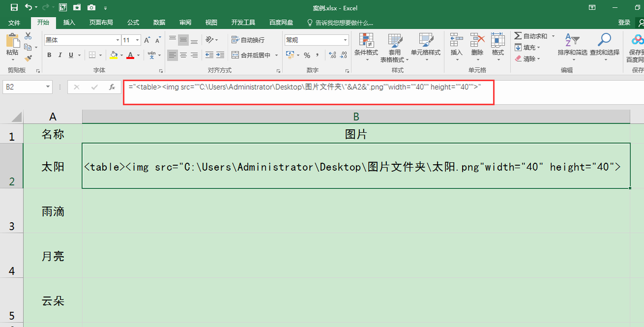The image size is (644, 327).
Task: Toggle Bold formatting
Action: click(x=49, y=55)
